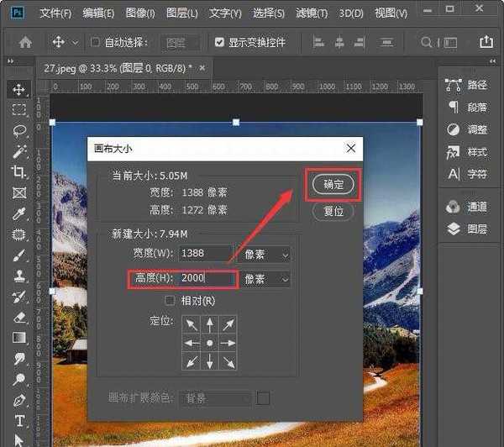Select the Lasso tool
Viewport: 504px width, 447px height.
tap(19, 130)
